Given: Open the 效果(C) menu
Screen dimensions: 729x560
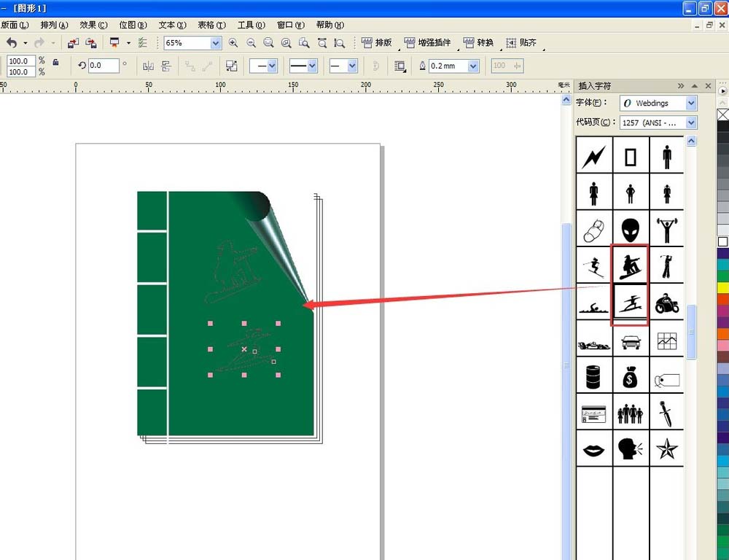Looking at the screenshot, I should point(93,25).
